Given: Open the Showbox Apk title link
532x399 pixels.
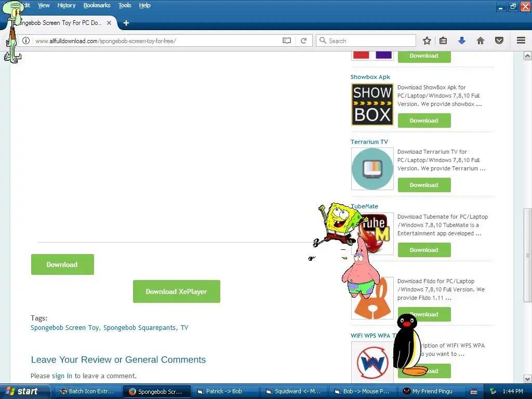Looking at the screenshot, I should point(370,77).
